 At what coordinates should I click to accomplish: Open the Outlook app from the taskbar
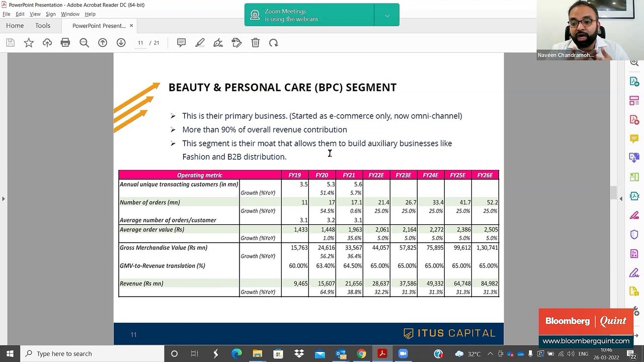coord(341,353)
